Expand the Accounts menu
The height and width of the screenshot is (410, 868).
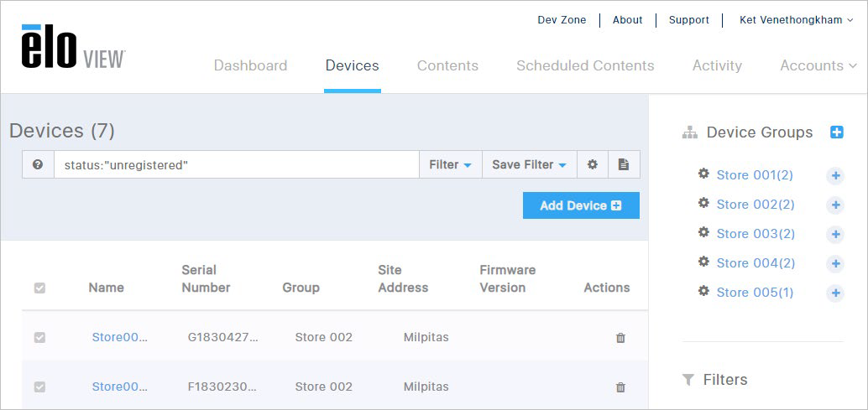818,65
